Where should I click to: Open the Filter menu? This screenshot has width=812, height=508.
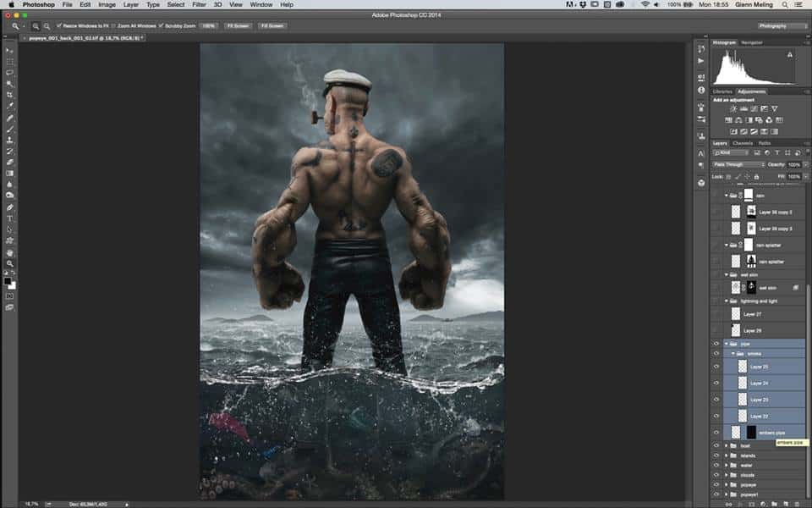(199, 5)
